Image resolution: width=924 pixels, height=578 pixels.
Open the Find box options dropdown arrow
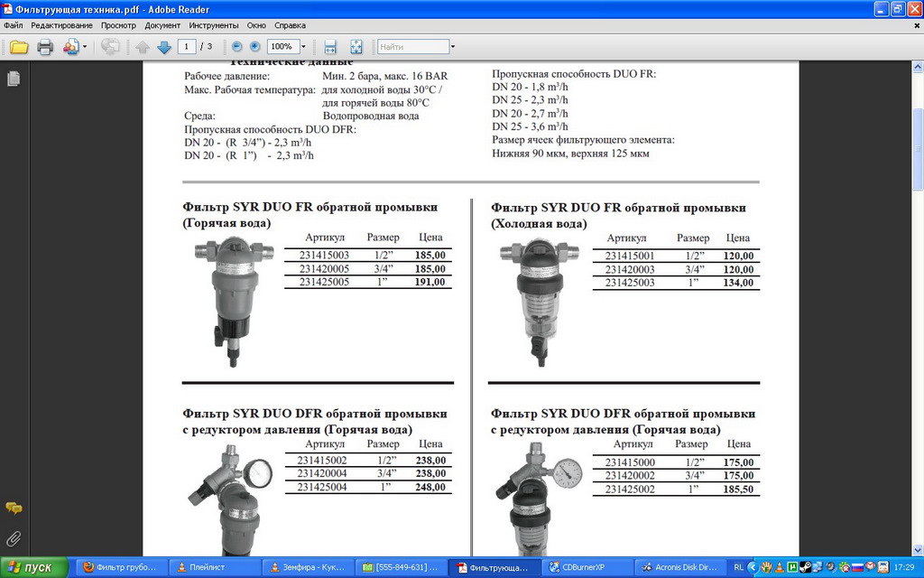(x=453, y=47)
